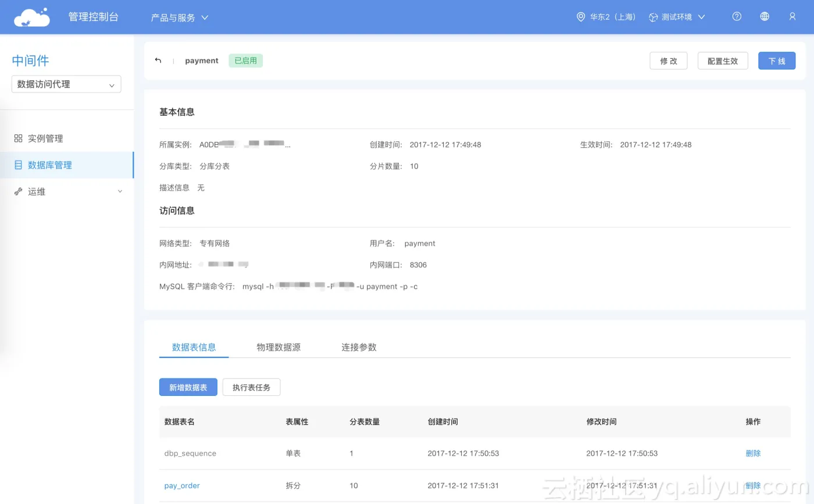Click the test environment cube icon
The width and height of the screenshot is (814, 504).
click(654, 17)
